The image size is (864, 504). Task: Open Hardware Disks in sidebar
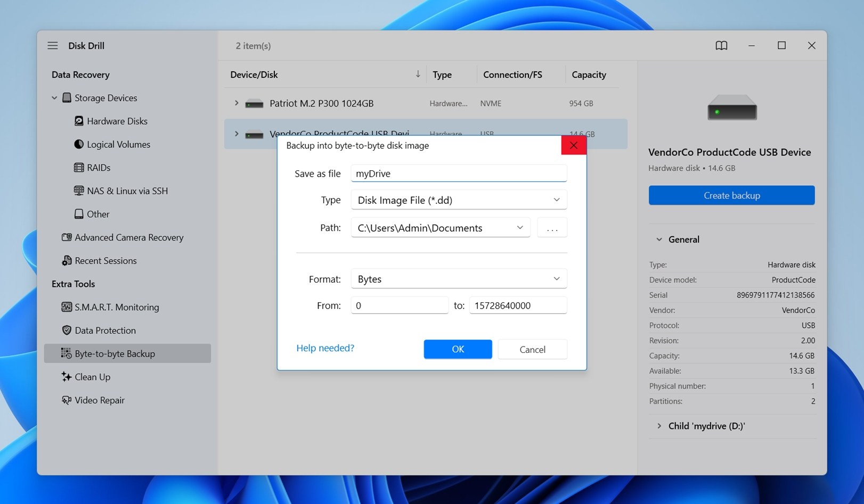click(117, 121)
